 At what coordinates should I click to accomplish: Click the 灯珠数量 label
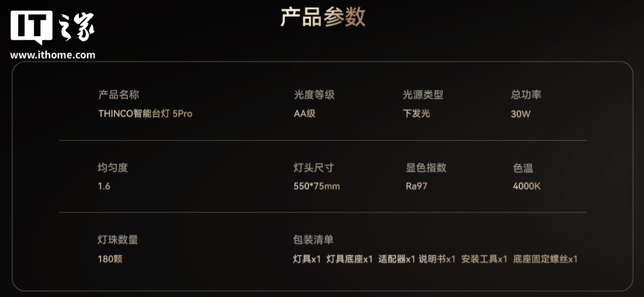(118, 240)
